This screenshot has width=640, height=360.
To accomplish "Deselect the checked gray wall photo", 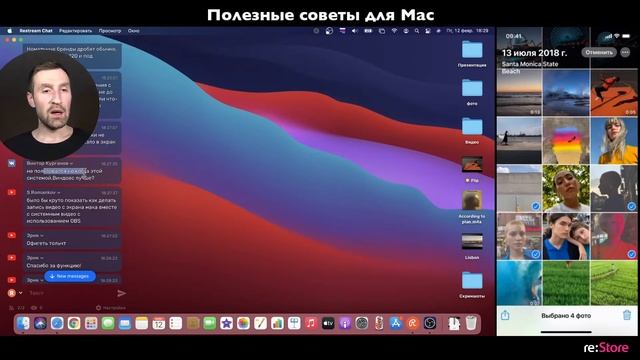I will click(x=519, y=188).
